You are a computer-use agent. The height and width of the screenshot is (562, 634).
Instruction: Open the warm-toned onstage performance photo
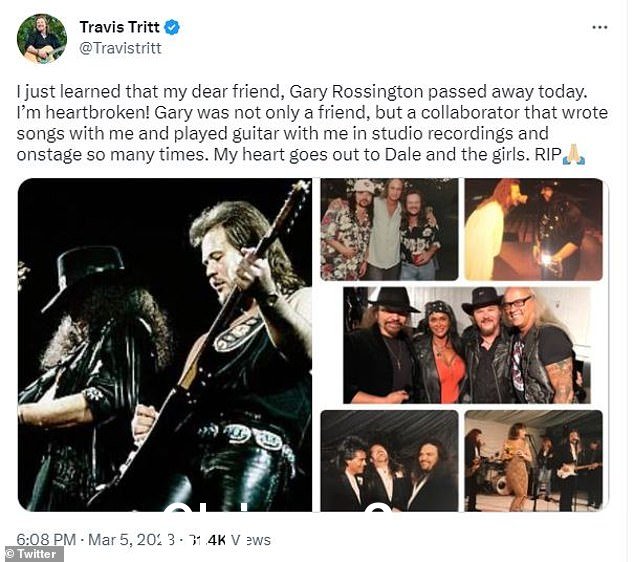click(x=534, y=229)
